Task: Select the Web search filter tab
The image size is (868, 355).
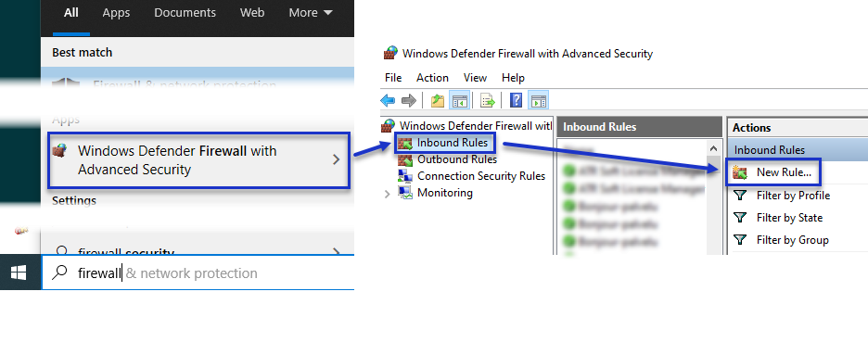Action: coord(252,12)
